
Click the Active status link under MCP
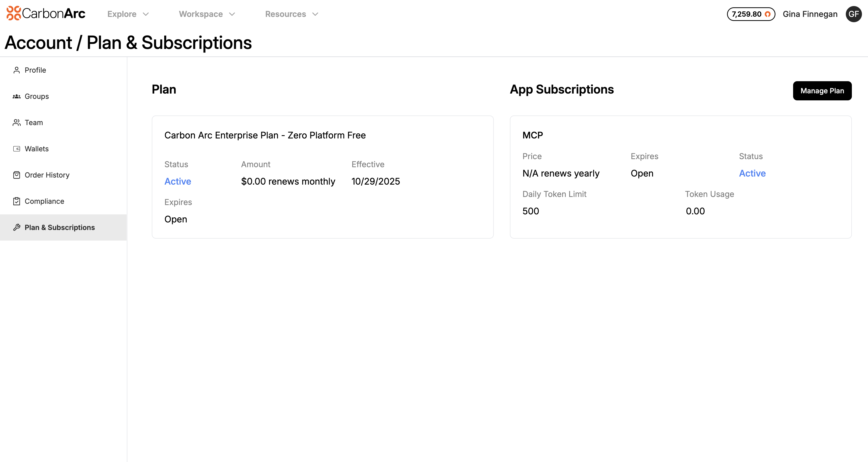click(752, 173)
